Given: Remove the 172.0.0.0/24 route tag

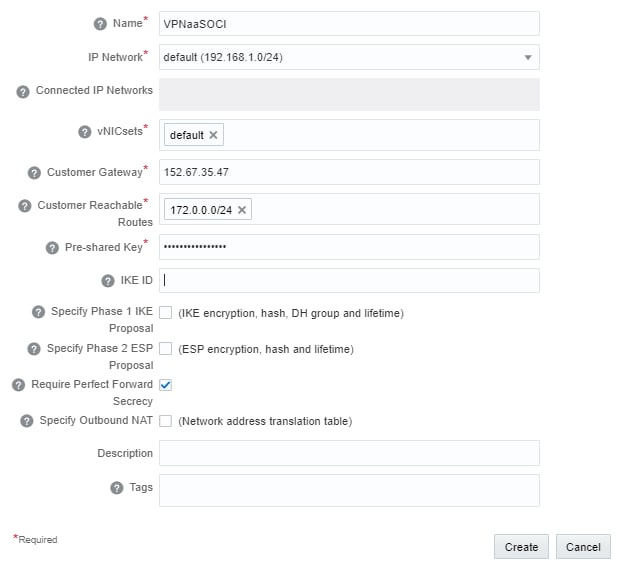Looking at the screenshot, I should click(x=242, y=210).
